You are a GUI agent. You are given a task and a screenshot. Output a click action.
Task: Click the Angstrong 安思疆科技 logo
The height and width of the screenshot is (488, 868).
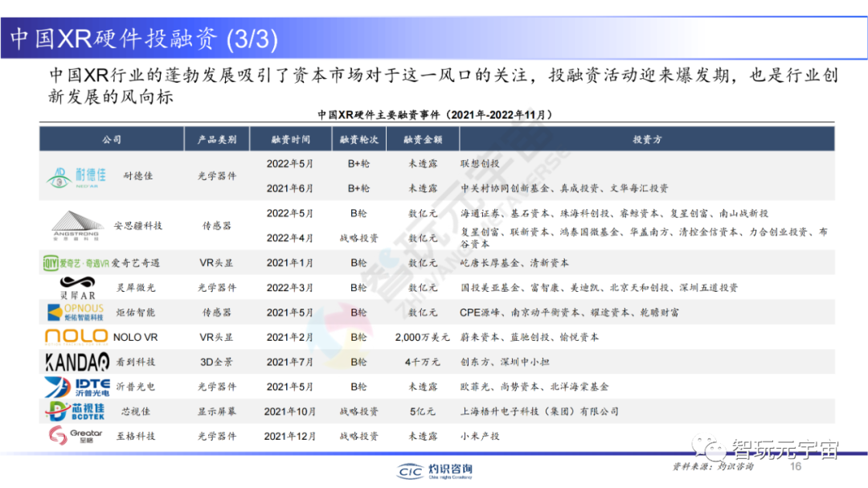click(76, 225)
